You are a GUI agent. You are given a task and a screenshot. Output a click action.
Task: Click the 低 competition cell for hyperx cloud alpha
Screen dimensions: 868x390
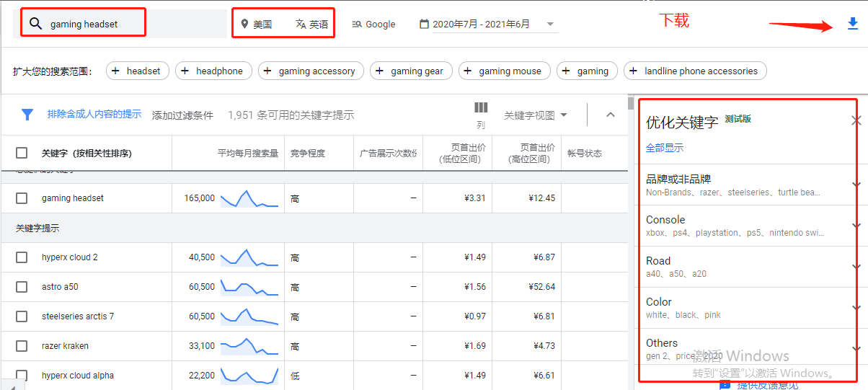pyautogui.click(x=295, y=376)
